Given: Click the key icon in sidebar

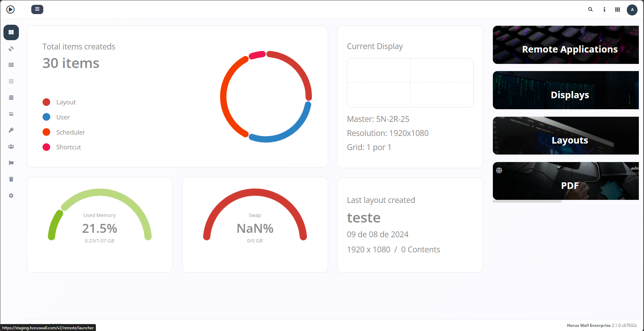Looking at the screenshot, I should (11, 130).
